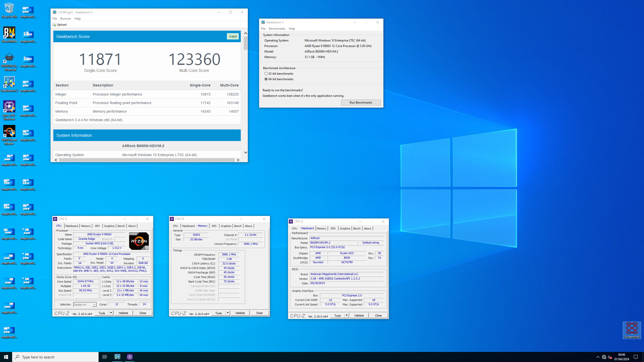This screenshot has height=362, width=644.
Task: Click the horizontal scrollbar in Geekbench results
Action: pos(147,160)
